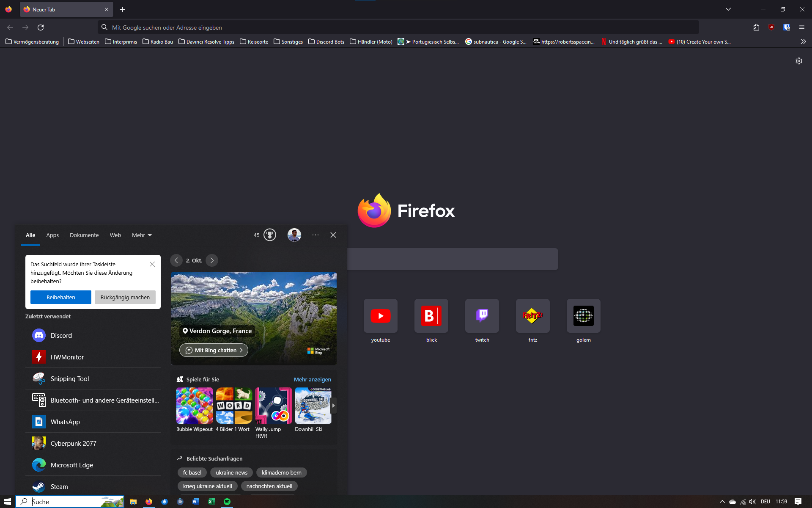
Task: Click the Beibehalten button
Action: click(x=60, y=297)
